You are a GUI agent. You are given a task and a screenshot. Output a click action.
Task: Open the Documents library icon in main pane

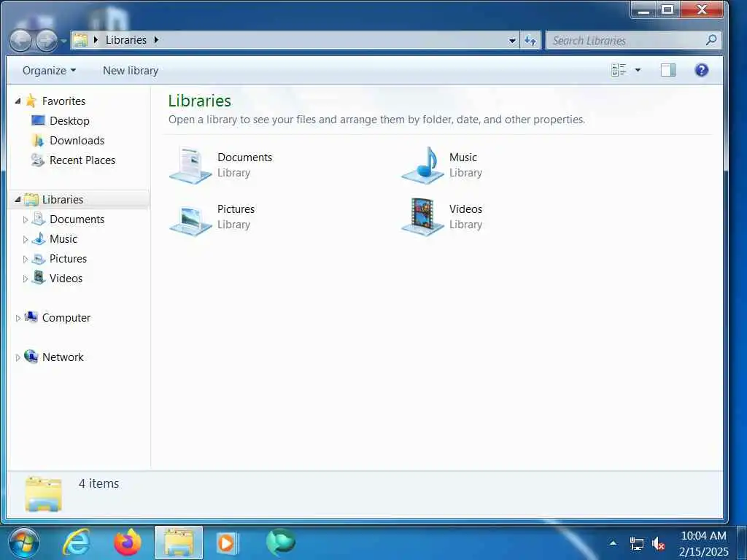click(190, 166)
